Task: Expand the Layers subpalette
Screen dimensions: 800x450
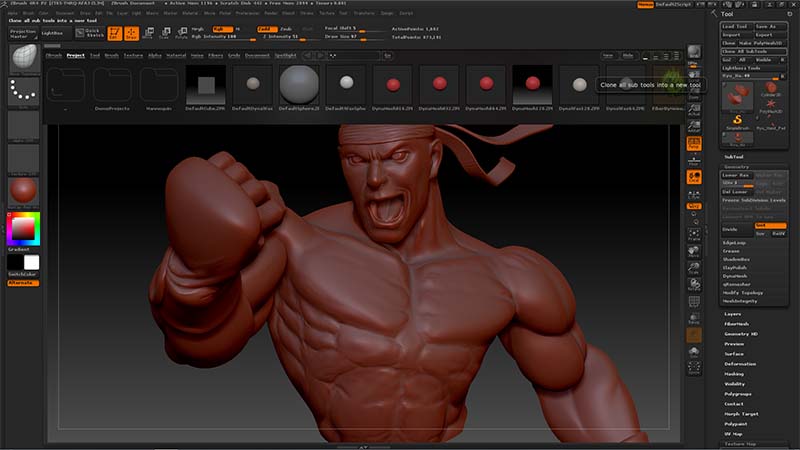Action: pyautogui.click(x=733, y=314)
